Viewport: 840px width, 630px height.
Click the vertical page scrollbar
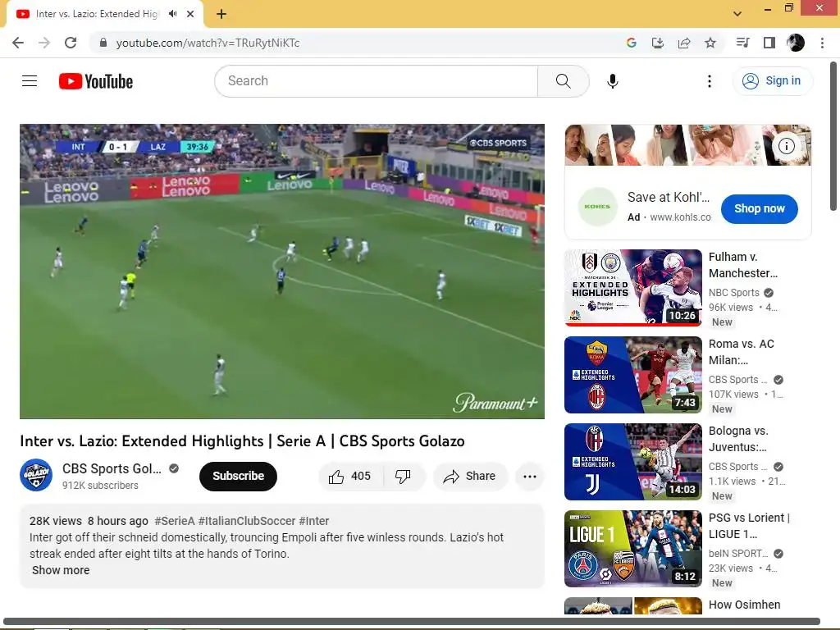[833, 136]
